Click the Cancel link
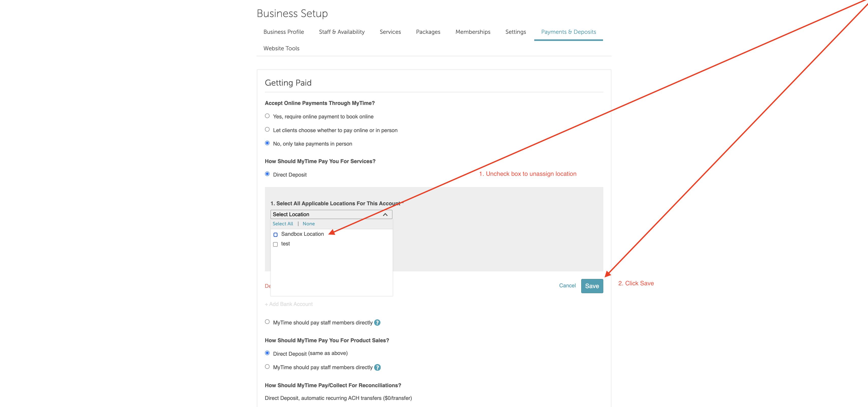 (567, 286)
